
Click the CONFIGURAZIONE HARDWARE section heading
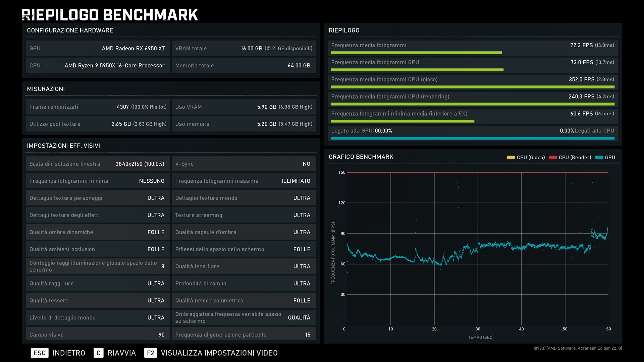pos(70,31)
